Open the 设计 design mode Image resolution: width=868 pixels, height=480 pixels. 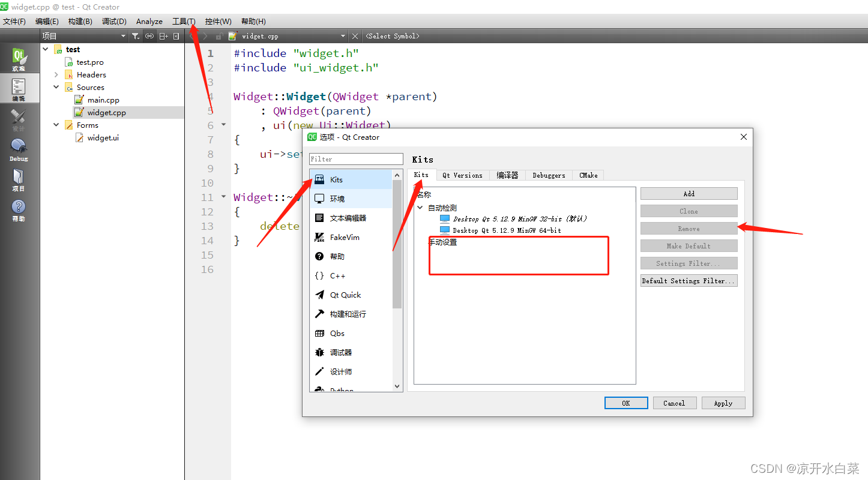tap(19, 119)
